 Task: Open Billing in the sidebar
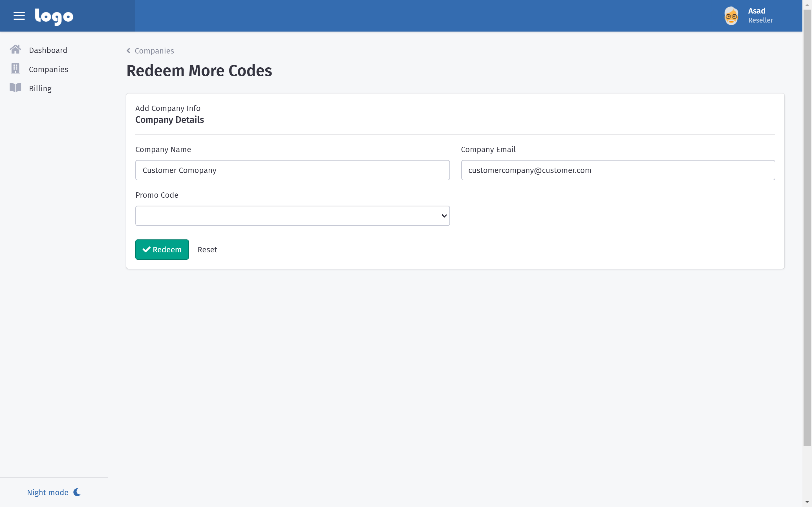coord(40,88)
